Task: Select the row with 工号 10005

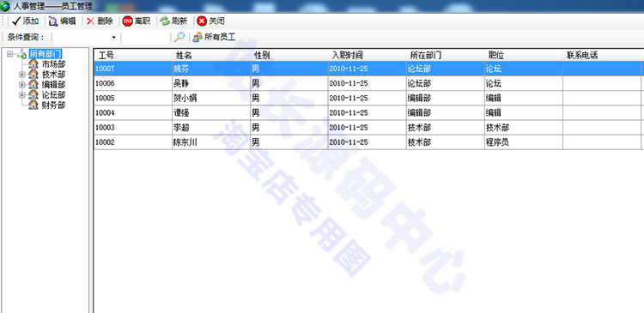Action: (x=369, y=98)
